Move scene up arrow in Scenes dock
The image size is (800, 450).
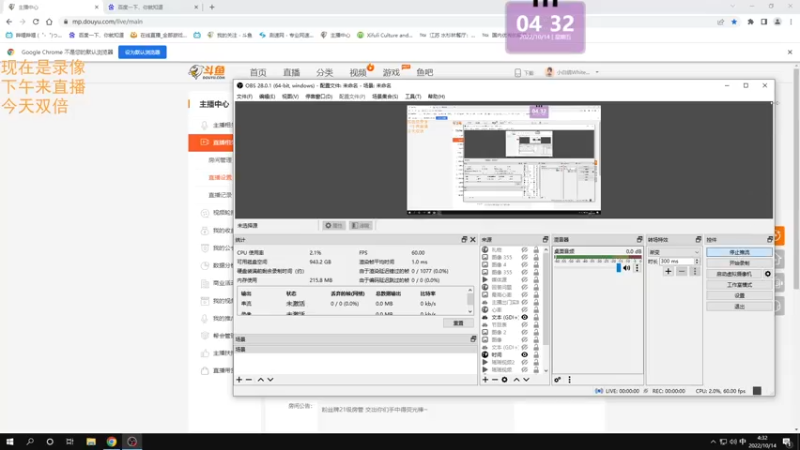click(261, 380)
